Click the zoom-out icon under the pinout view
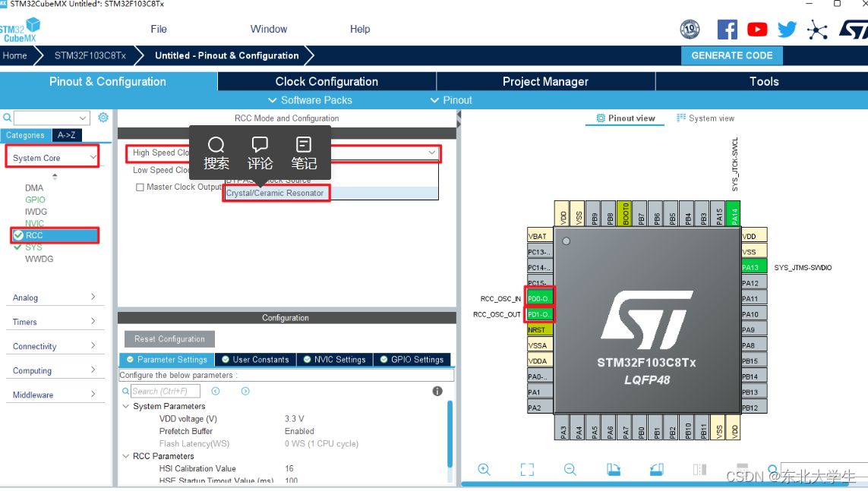The width and height of the screenshot is (868, 491). [x=570, y=469]
